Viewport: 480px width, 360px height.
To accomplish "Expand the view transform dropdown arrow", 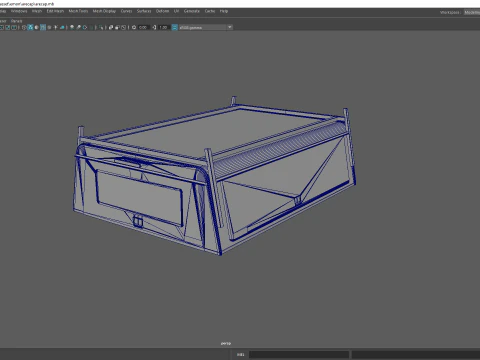I will tap(230, 27).
